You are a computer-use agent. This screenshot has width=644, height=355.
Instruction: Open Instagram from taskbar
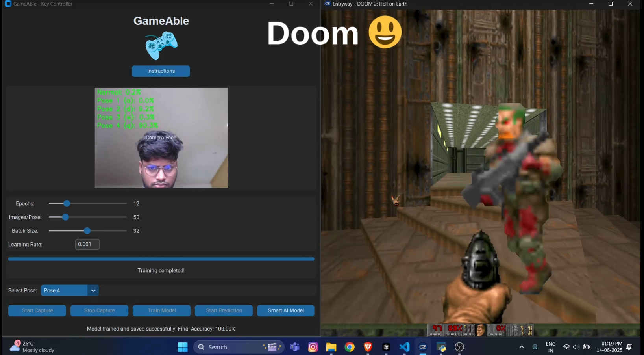[x=313, y=347]
